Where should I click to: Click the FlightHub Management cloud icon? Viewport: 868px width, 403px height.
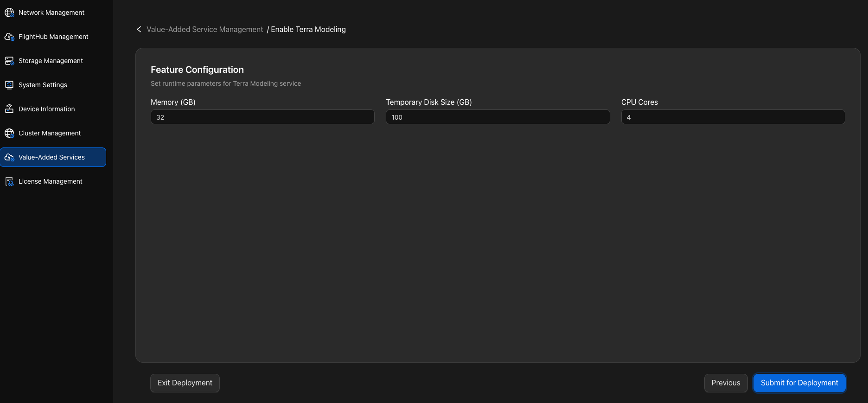[x=9, y=37]
